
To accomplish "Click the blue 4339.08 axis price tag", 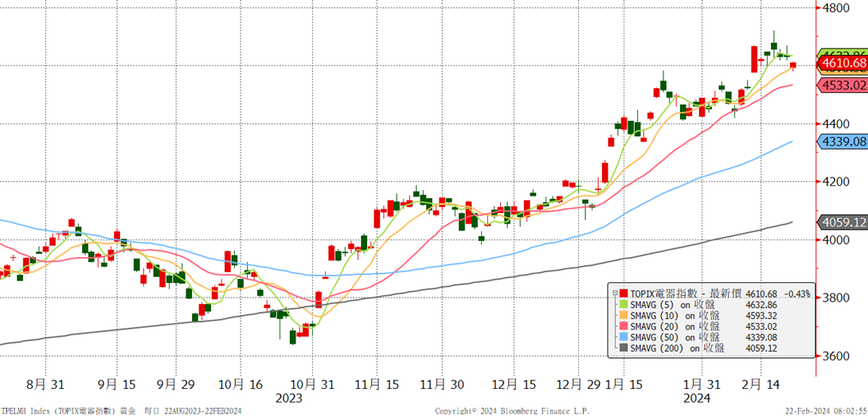I will [843, 142].
